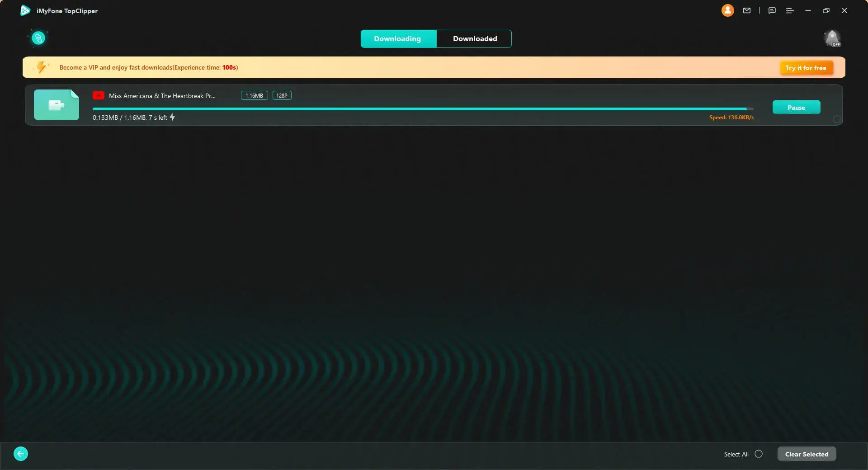Click the Try it for free button

point(806,68)
